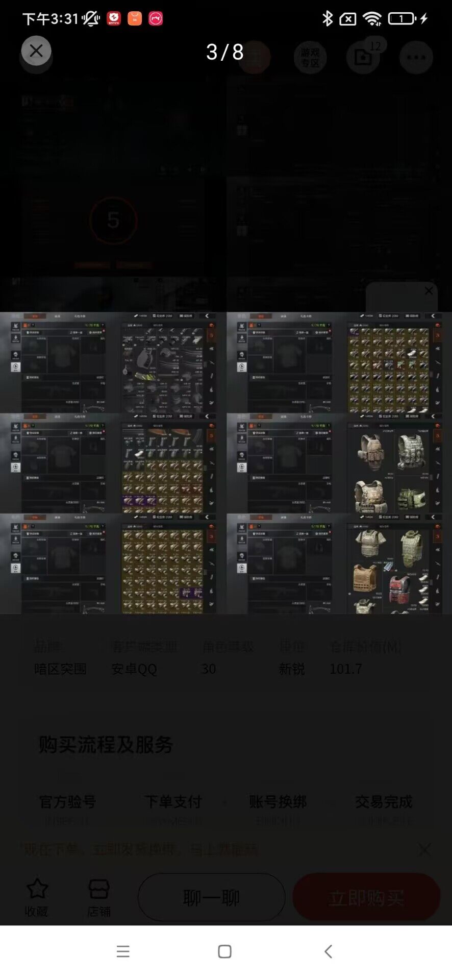Open the 店铺 shop icon
452x980 pixels.
99,897
